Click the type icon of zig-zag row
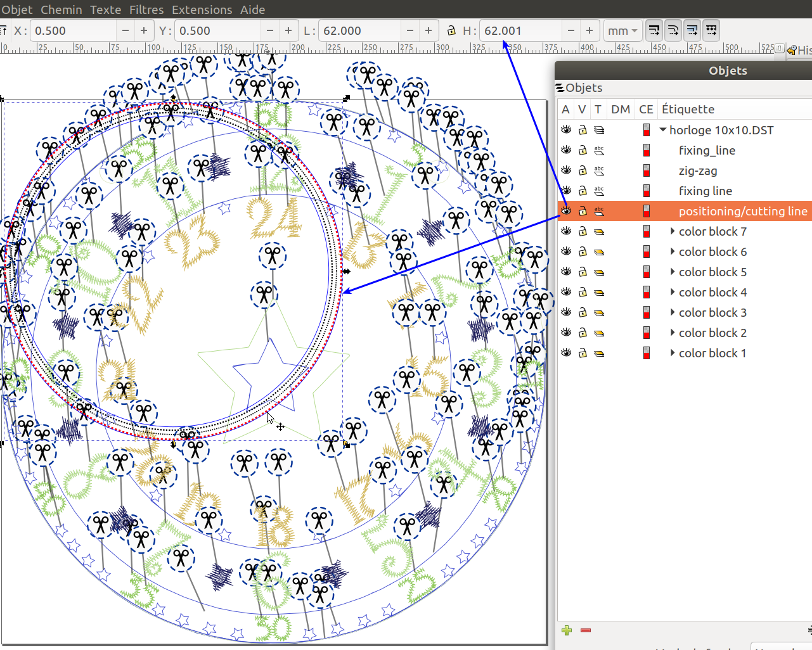This screenshot has height=650, width=812. pyautogui.click(x=599, y=170)
